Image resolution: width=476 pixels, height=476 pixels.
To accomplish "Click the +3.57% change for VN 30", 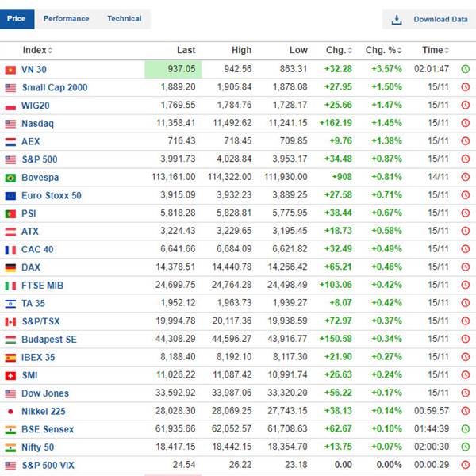I will tap(387, 69).
